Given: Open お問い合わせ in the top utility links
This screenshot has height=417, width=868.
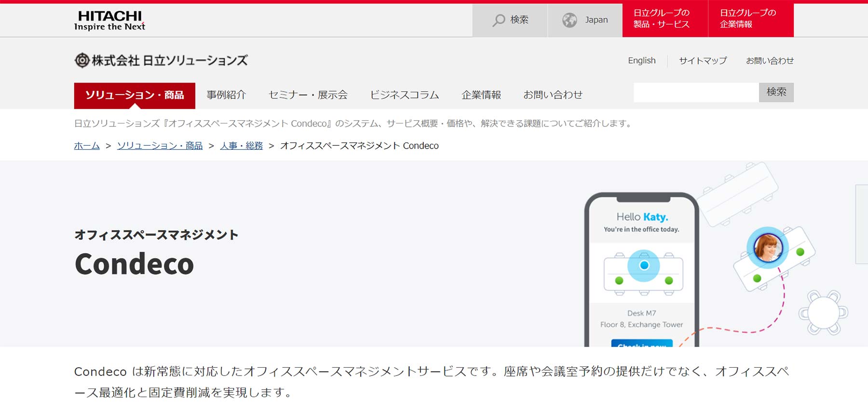Looking at the screenshot, I should [770, 61].
